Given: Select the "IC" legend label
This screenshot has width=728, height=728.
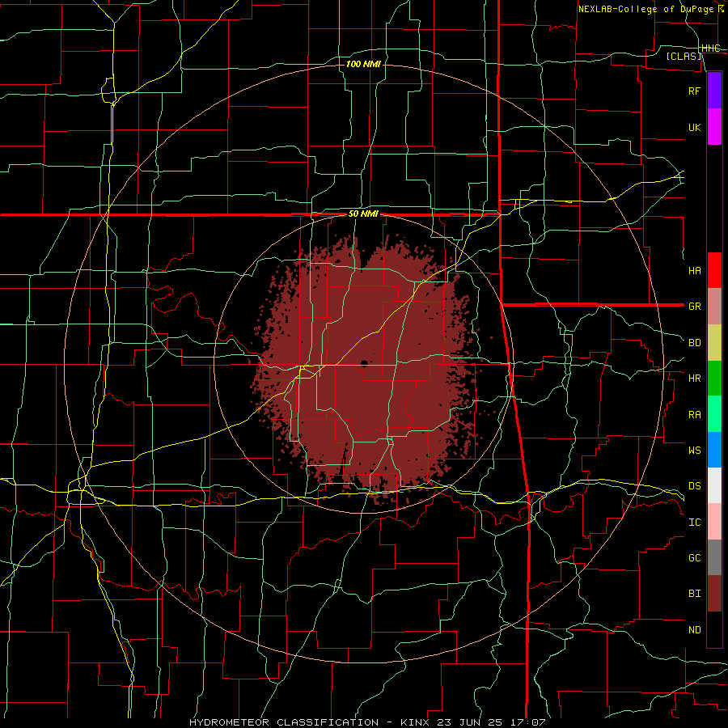Looking at the screenshot, I should point(694,522).
